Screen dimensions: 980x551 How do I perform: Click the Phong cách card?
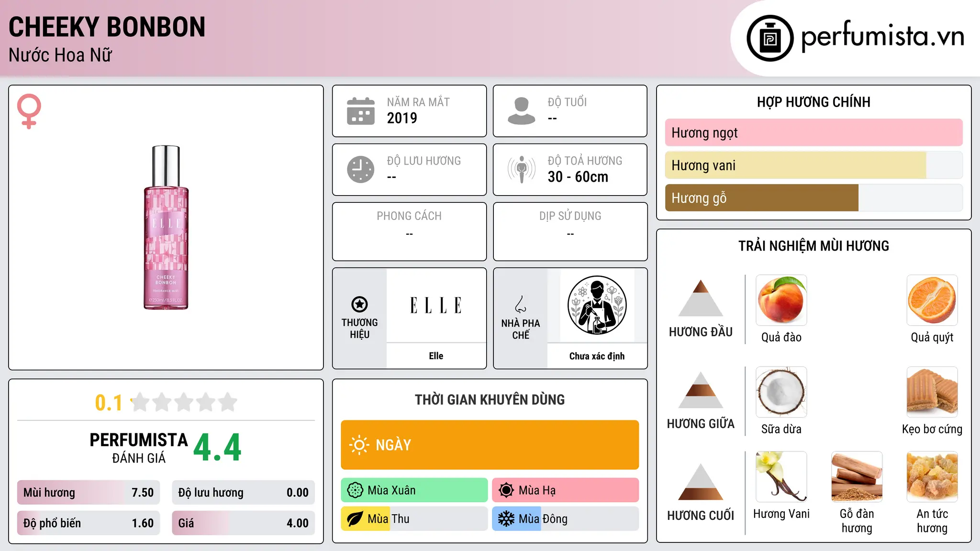point(409,231)
